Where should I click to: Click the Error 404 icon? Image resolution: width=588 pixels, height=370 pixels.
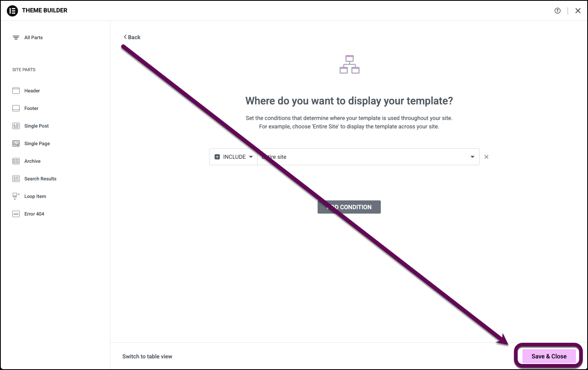pos(16,214)
